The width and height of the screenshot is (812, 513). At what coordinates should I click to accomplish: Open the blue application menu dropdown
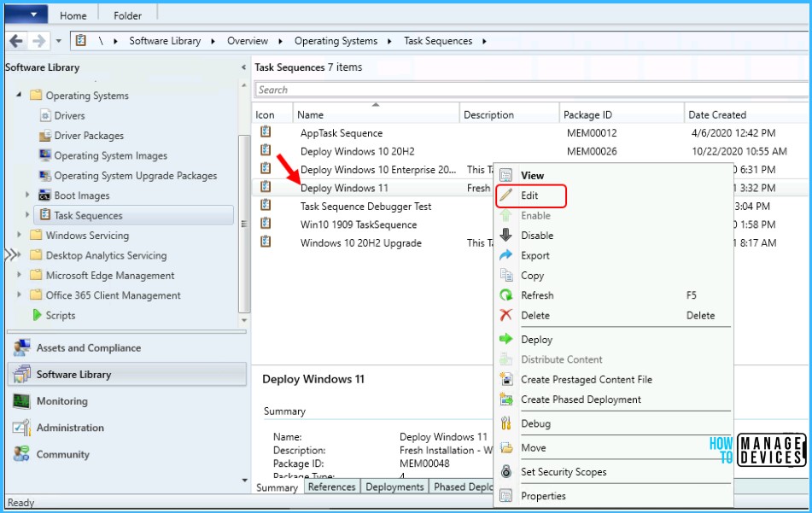[26, 15]
